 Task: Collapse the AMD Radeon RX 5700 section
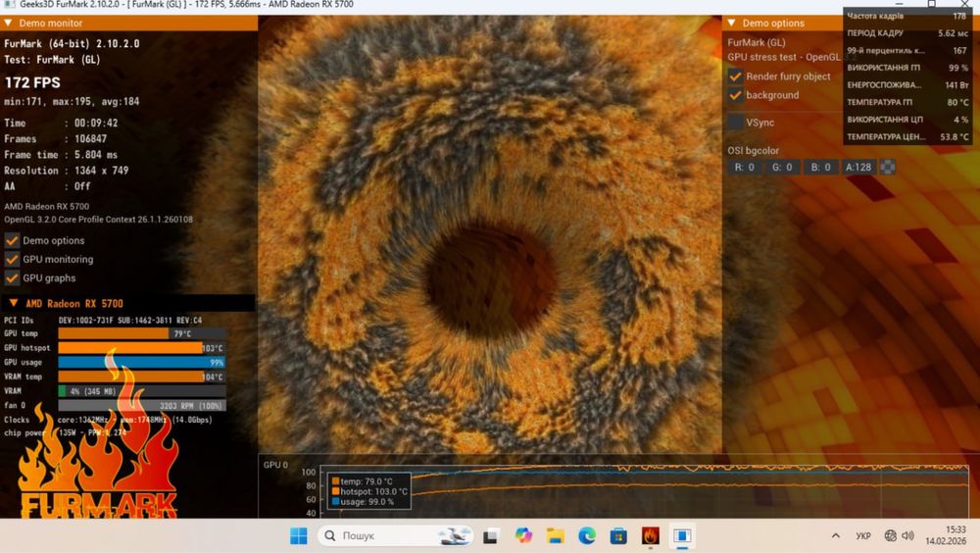(x=13, y=303)
